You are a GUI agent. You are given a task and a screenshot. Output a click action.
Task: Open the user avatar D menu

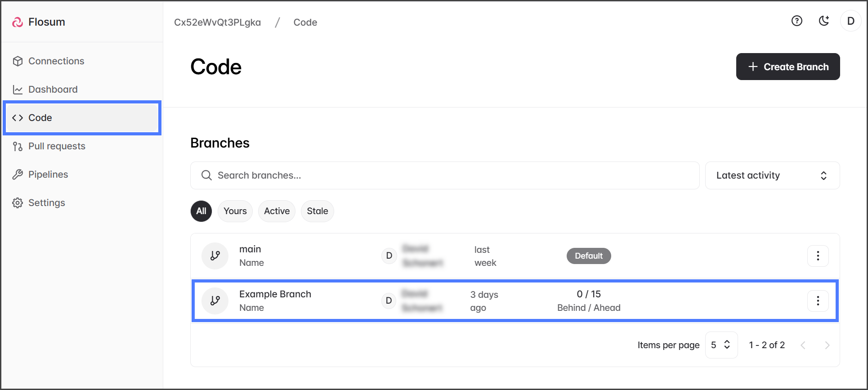click(x=850, y=21)
